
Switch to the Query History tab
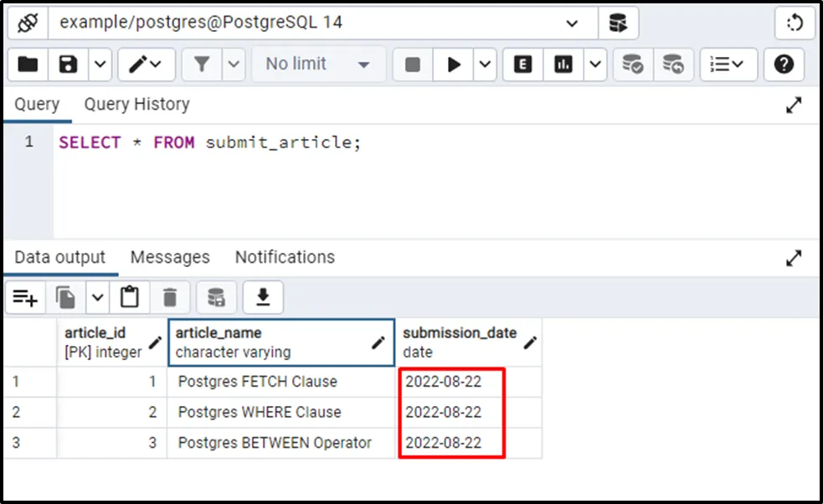click(x=136, y=105)
